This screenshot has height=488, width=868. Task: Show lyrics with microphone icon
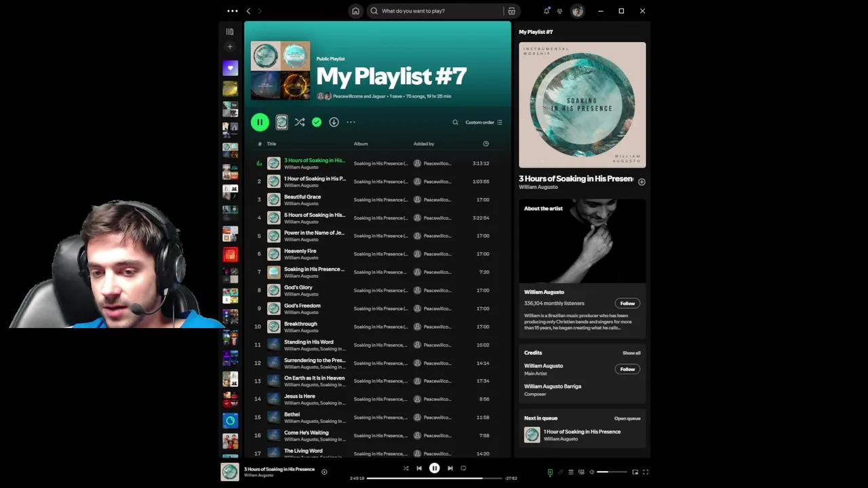pyautogui.click(x=560, y=472)
